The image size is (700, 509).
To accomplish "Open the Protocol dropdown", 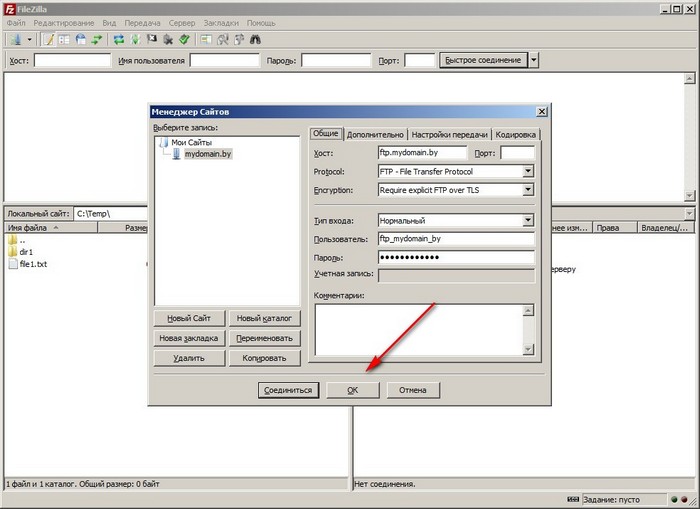I will tap(528, 171).
